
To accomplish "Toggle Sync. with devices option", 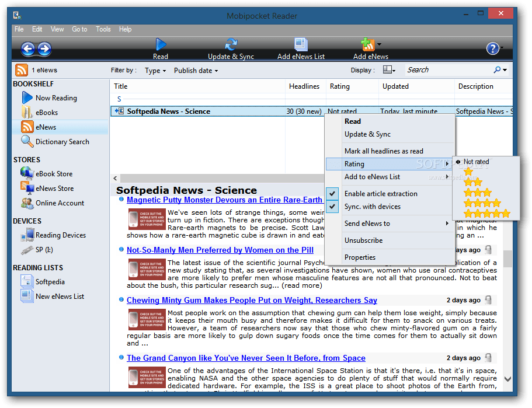I will pyautogui.click(x=390, y=207).
